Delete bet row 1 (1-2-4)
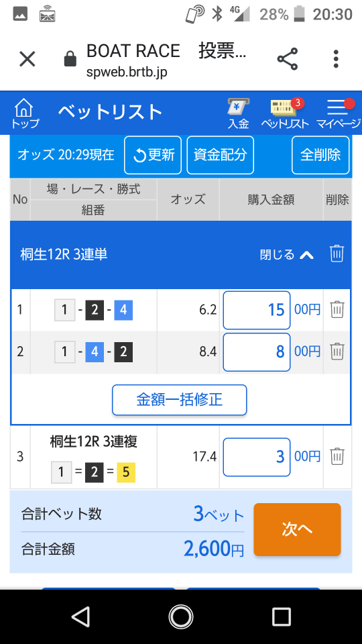The image size is (362, 644). [x=337, y=309]
